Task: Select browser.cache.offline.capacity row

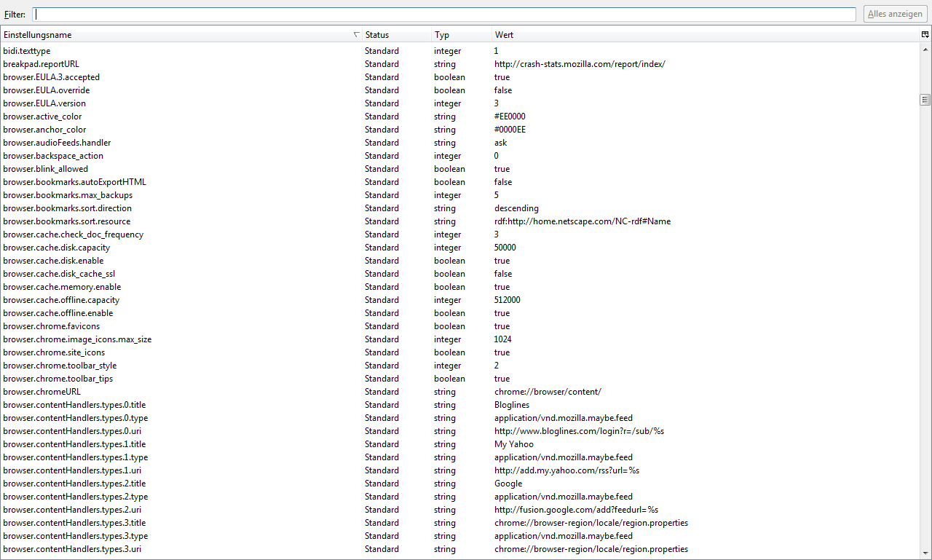Action: [x=460, y=300]
